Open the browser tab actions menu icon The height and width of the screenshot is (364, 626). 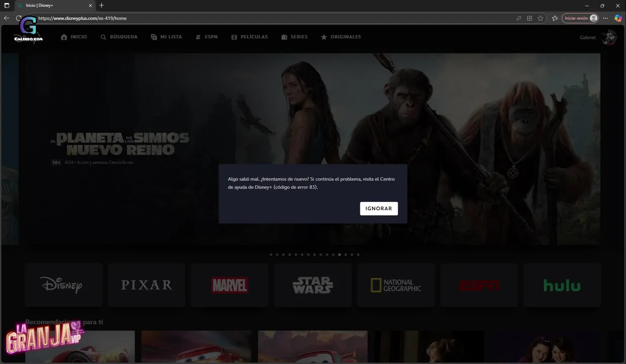click(7, 6)
